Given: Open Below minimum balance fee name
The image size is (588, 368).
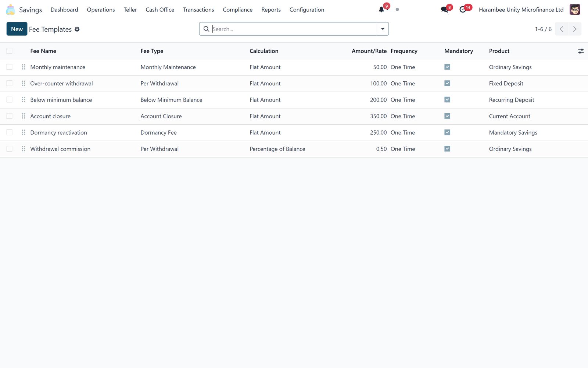Looking at the screenshot, I should pos(61,100).
